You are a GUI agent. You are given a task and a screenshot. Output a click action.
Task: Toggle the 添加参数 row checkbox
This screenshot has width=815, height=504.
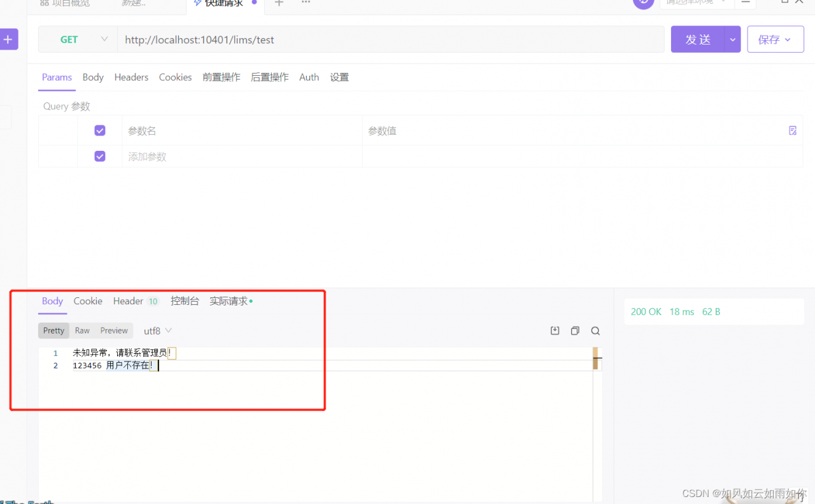[100, 156]
